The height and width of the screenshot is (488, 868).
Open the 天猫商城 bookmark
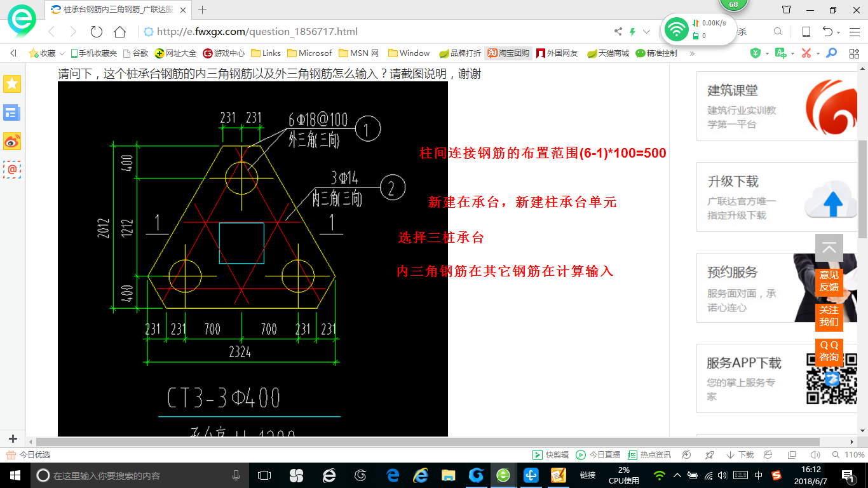click(x=608, y=53)
